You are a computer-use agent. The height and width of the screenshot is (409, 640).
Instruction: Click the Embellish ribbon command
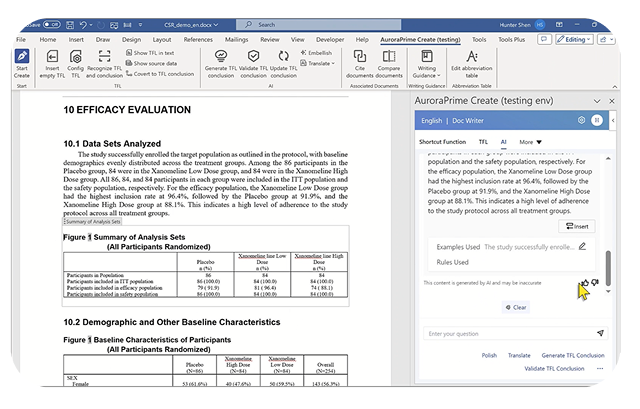coord(316,53)
